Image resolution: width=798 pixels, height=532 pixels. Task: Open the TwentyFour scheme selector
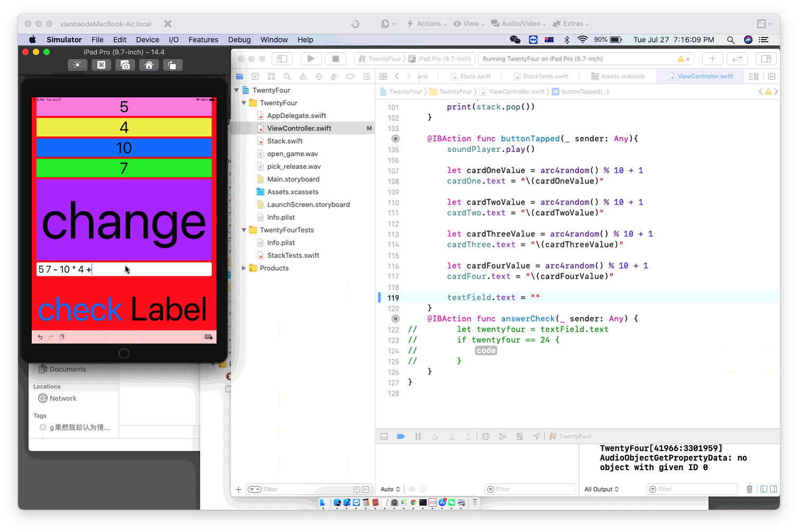point(380,59)
